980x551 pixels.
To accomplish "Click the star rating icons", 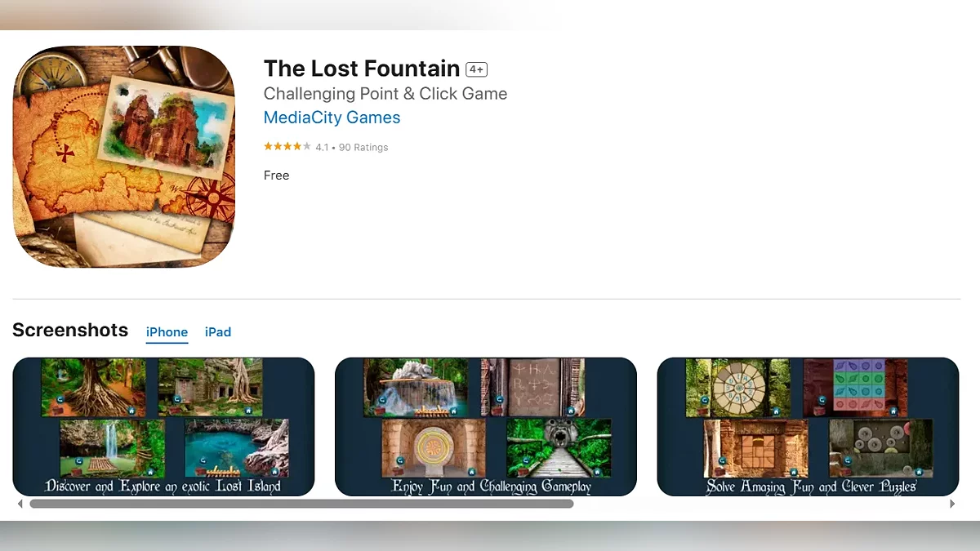I will point(287,147).
